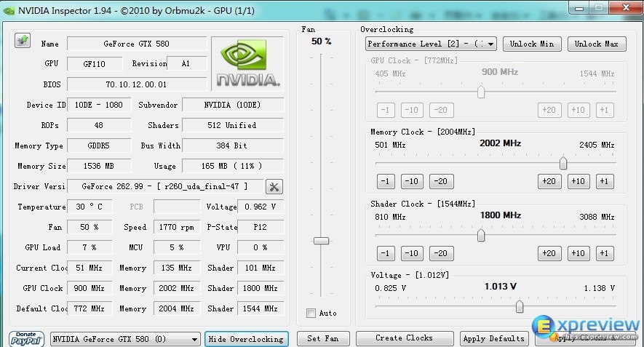Click the Temperature value 30 °C
The height and width of the screenshot is (347, 644).
pyautogui.click(x=90, y=207)
